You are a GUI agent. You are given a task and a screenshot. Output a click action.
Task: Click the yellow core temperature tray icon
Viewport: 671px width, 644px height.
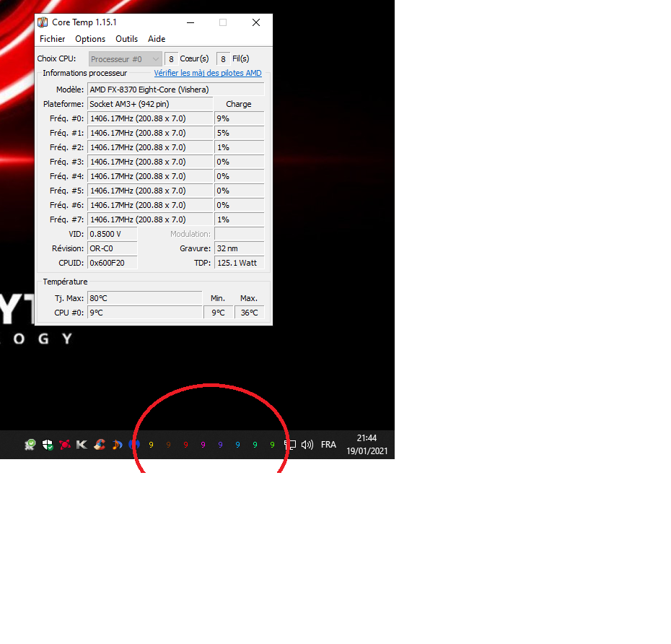[151, 445]
